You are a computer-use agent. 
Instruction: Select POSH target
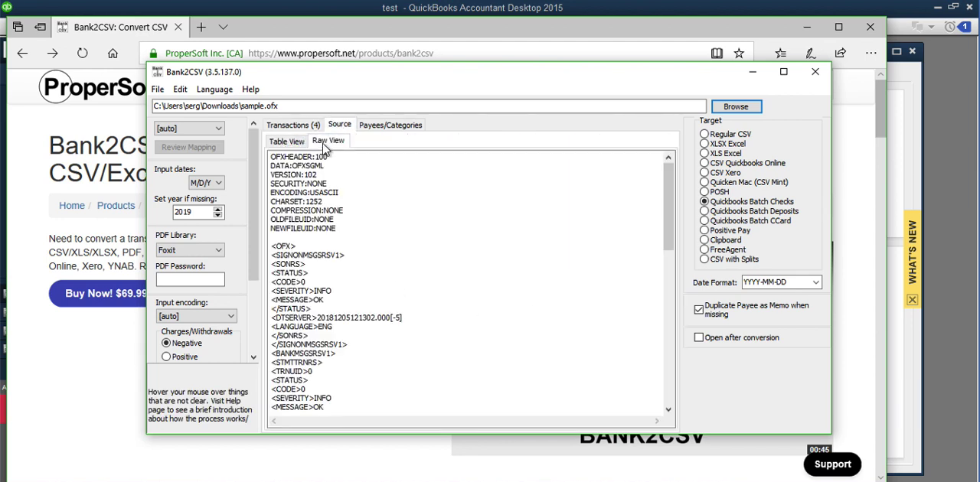704,192
